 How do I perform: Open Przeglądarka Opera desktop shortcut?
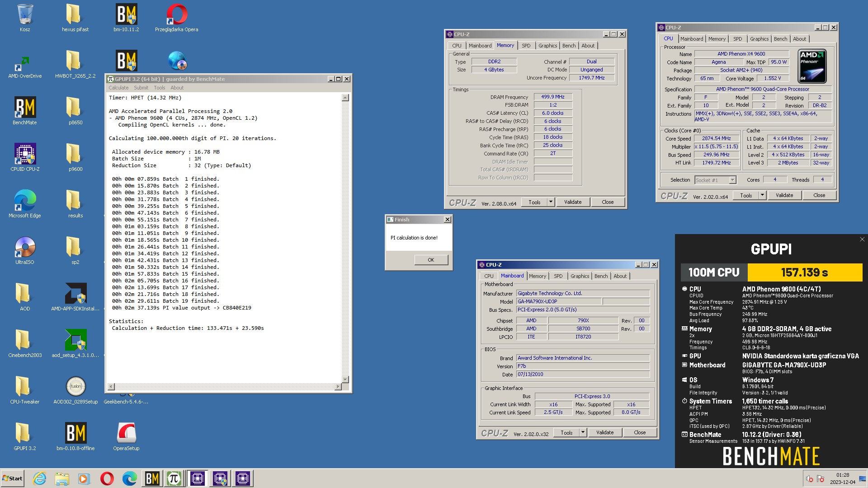point(177,18)
